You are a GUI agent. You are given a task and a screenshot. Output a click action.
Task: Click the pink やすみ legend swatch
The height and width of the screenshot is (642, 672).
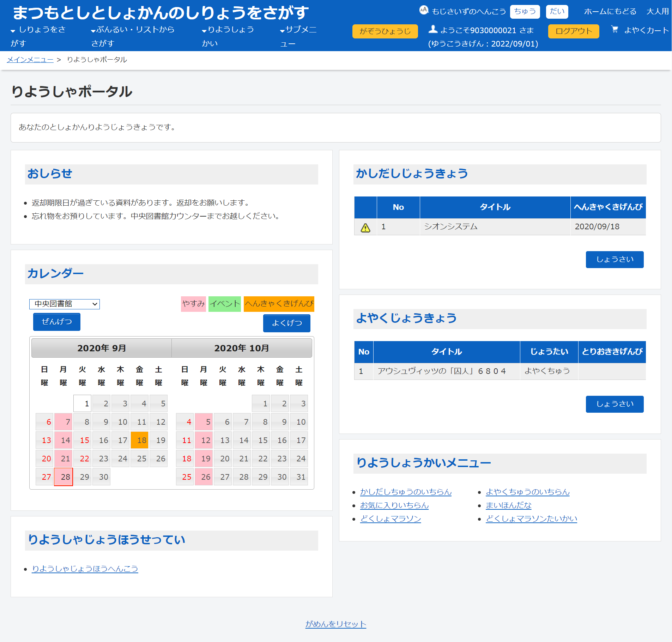[193, 304]
